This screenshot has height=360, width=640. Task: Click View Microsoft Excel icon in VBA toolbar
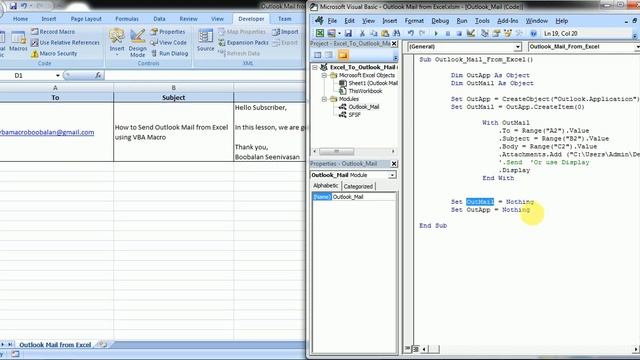320,33
